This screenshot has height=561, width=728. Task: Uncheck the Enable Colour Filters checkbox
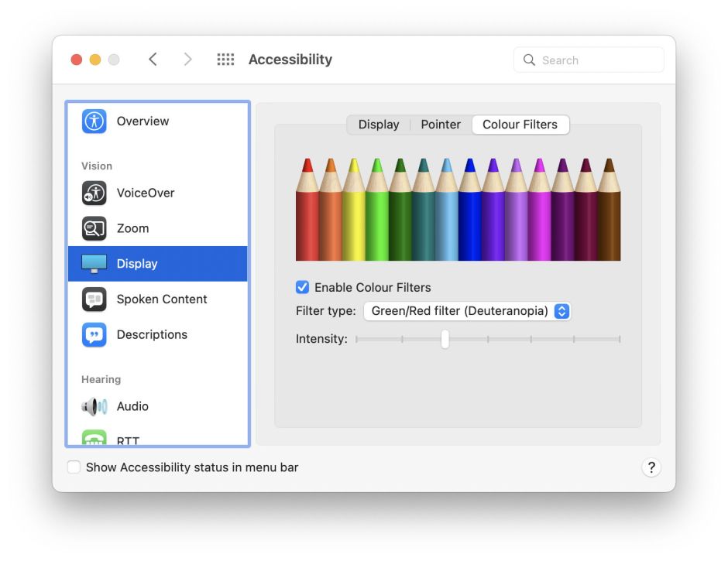[302, 287]
